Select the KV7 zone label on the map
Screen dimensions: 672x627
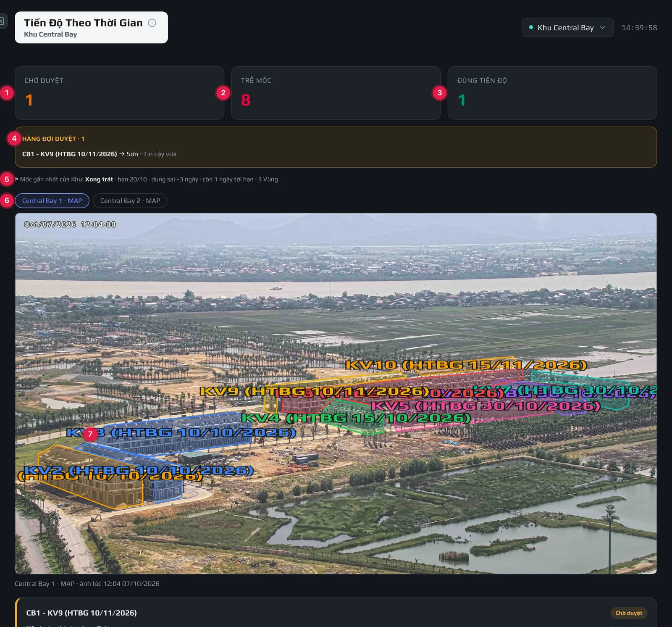pos(565,390)
